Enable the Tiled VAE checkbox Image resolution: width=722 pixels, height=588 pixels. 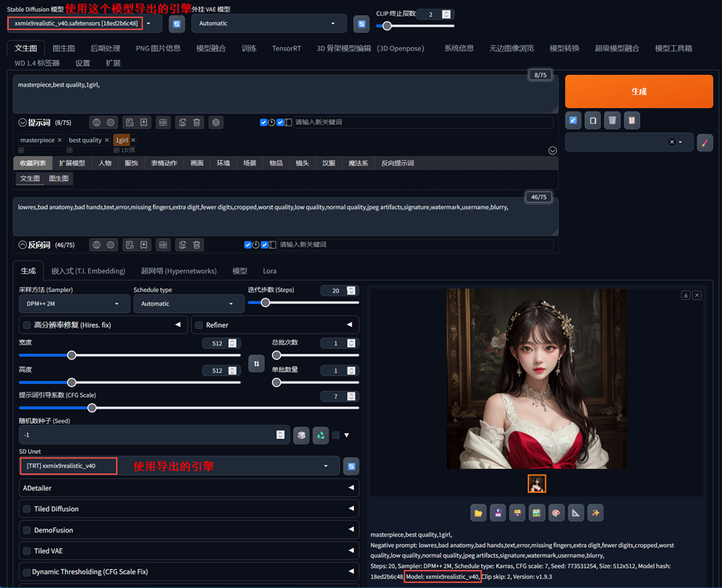[x=27, y=550]
